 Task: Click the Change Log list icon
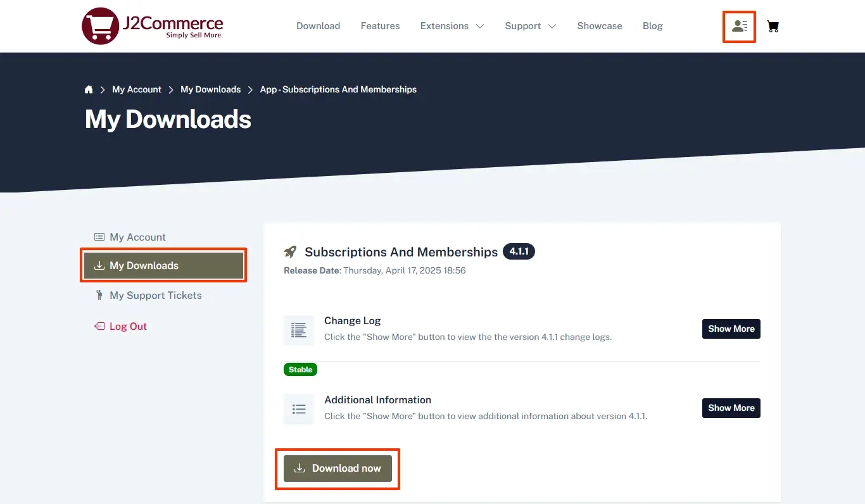coord(299,329)
